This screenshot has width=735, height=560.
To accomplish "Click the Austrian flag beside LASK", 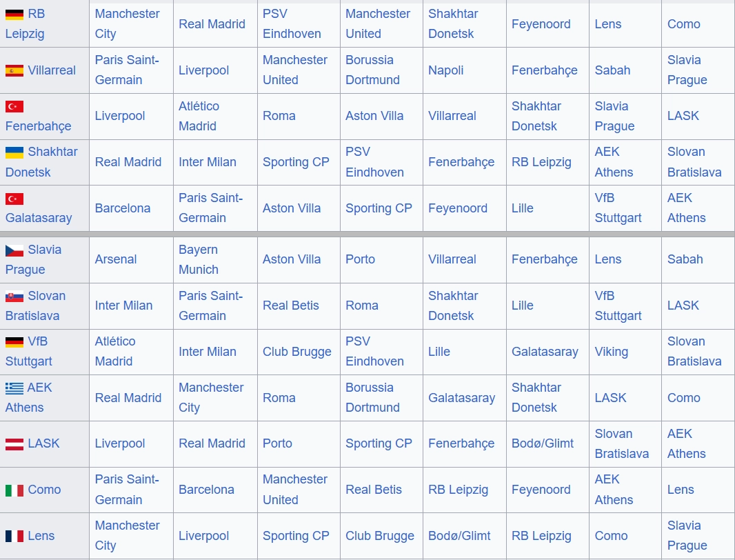I will [x=14, y=443].
